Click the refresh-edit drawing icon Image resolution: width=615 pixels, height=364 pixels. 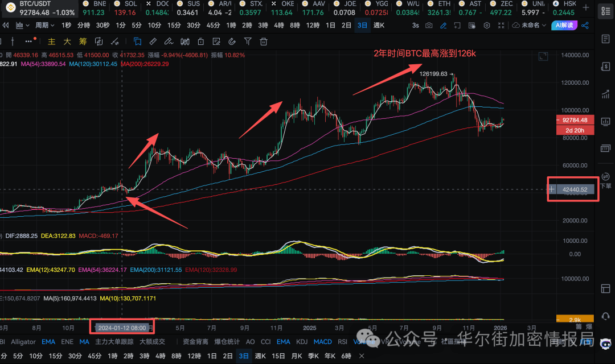coord(99,41)
